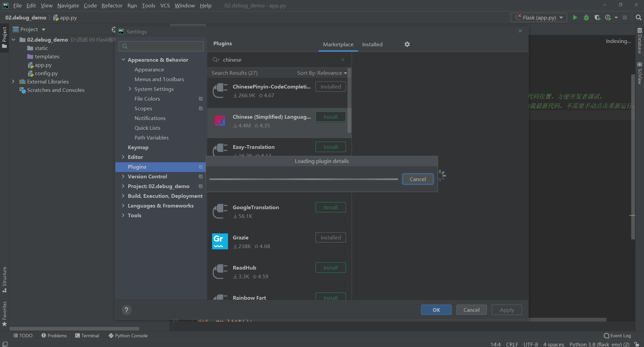This screenshot has height=347, width=644.
Task: Open Flask (app.py) run configuration dropdown
Action: 539,17
